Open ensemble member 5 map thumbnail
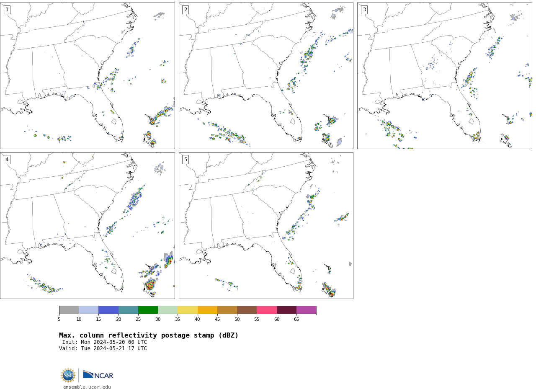 266,226
